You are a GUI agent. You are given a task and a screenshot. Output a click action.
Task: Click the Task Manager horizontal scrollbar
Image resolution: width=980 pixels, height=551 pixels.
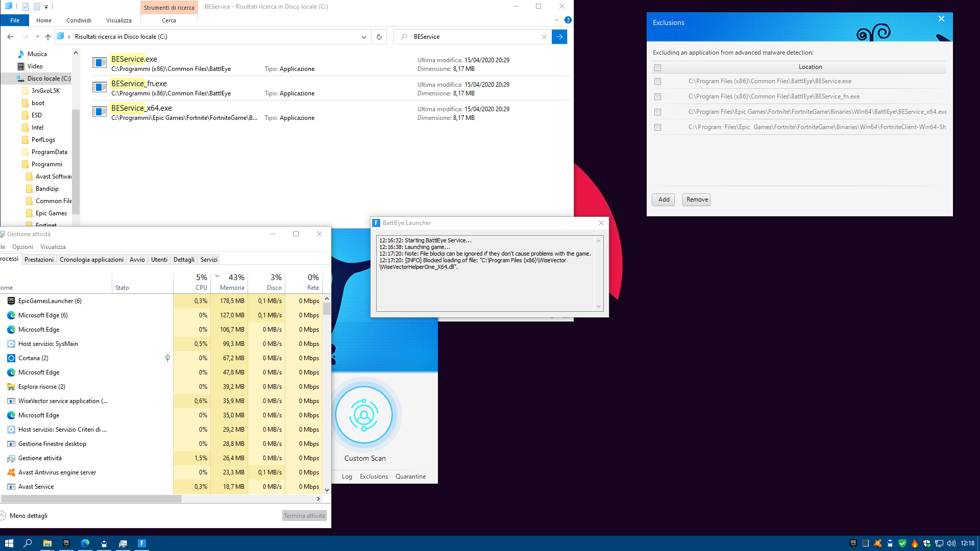92,499
